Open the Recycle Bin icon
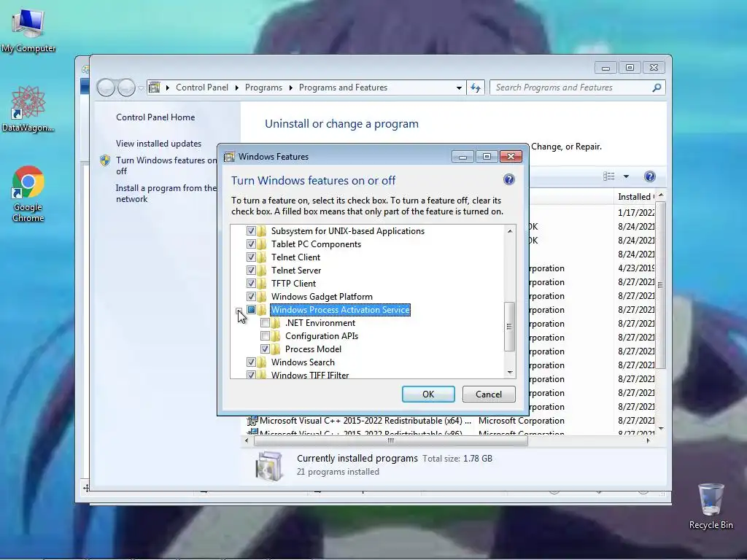 click(711, 506)
